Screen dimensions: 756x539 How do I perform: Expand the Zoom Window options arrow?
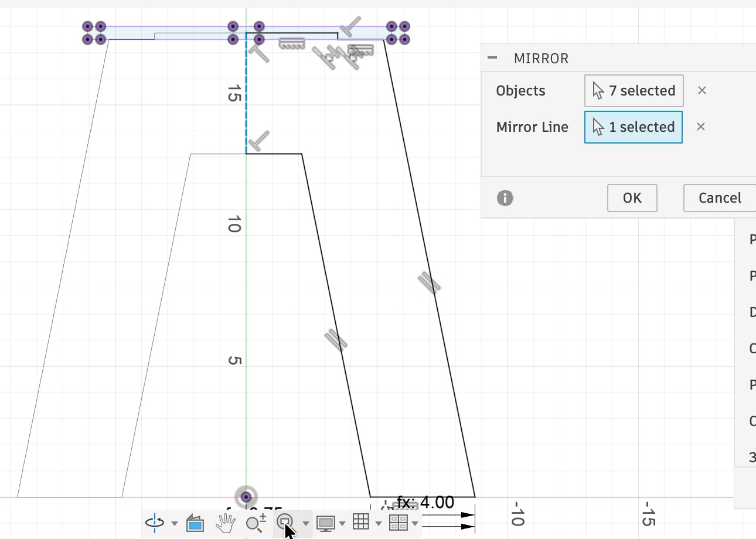[x=305, y=523]
